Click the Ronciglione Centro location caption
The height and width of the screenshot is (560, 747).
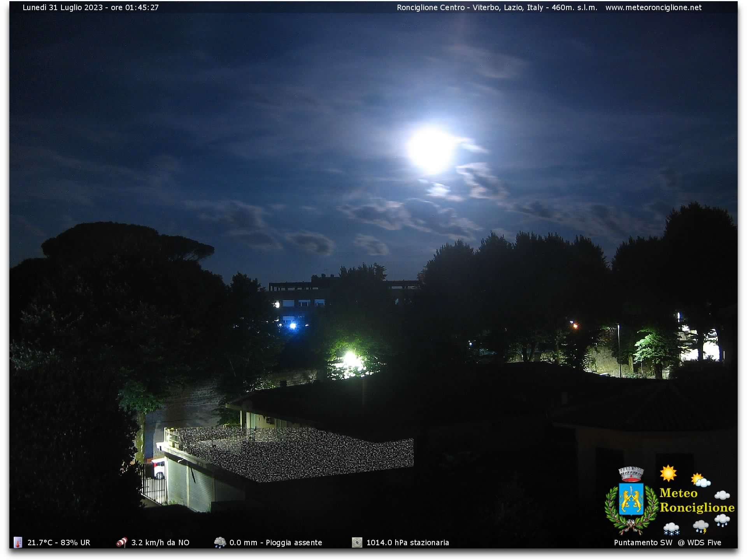click(x=497, y=7)
